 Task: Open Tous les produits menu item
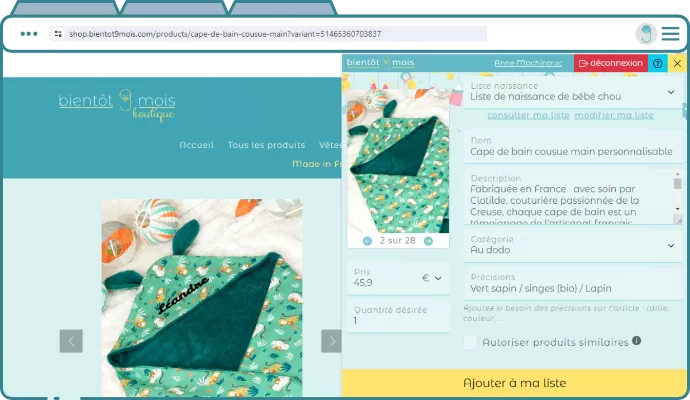coord(266,145)
